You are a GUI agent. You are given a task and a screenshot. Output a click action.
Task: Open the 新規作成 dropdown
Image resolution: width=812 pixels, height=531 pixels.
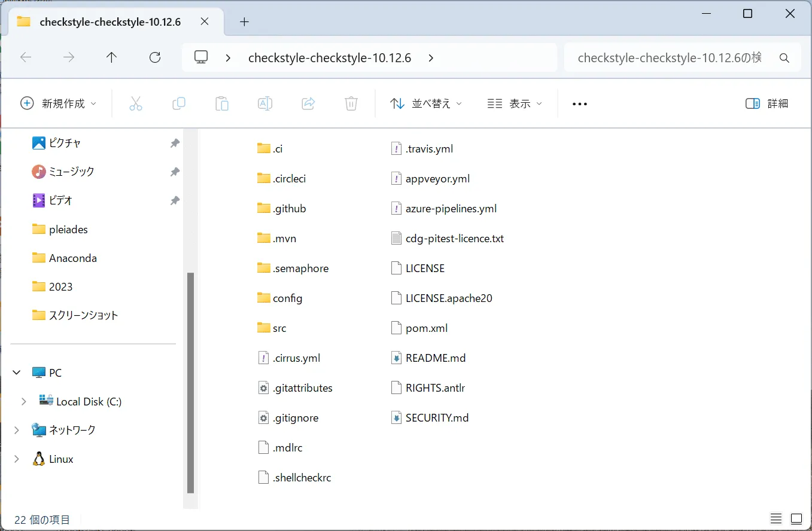[59, 103]
